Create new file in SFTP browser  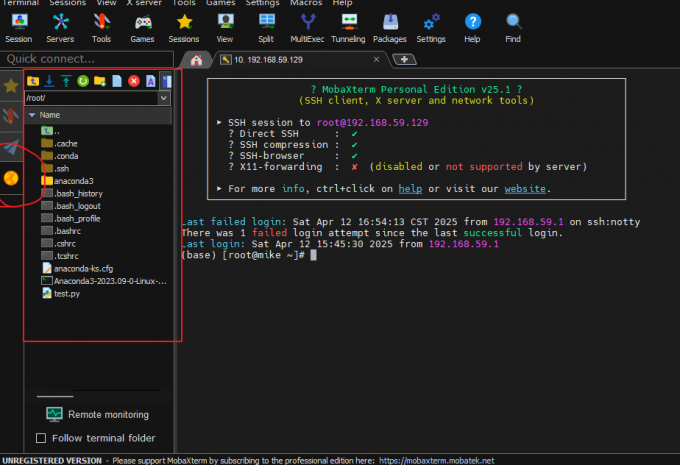click(x=117, y=81)
